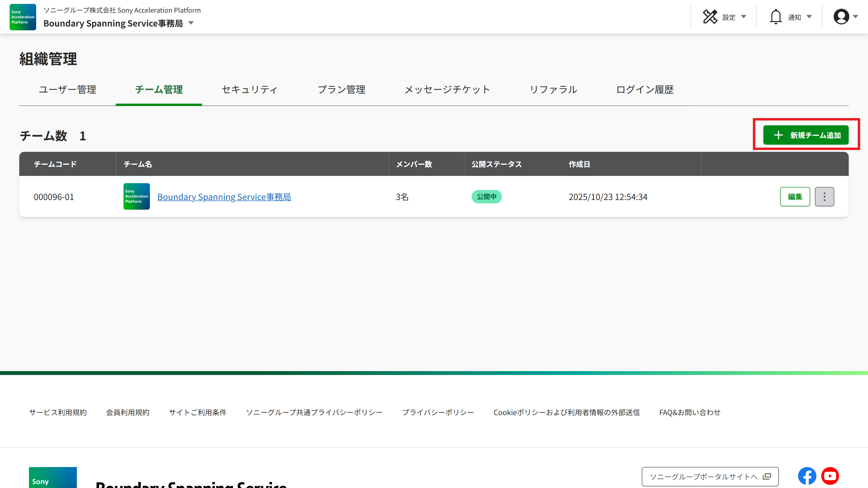This screenshot has height=488, width=868.
Task: Click the 編集 edit button
Action: tap(795, 196)
